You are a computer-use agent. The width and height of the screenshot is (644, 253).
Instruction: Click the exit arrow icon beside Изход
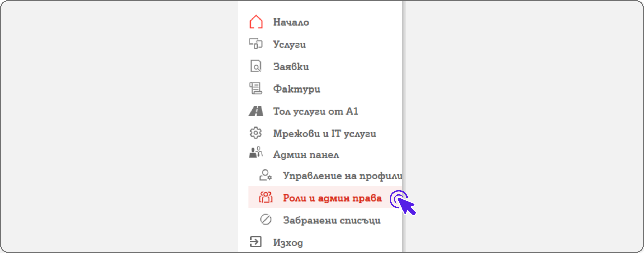pyautogui.click(x=255, y=242)
